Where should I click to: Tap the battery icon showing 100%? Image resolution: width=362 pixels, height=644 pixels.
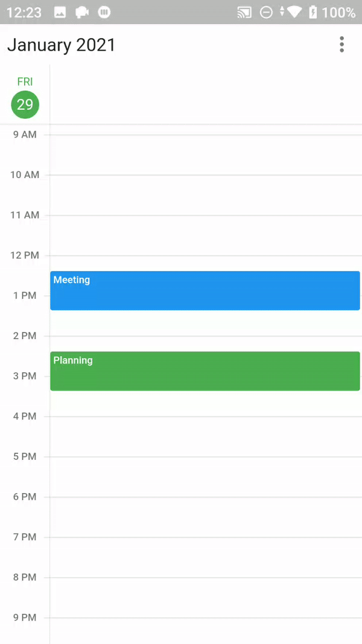pyautogui.click(x=320, y=11)
